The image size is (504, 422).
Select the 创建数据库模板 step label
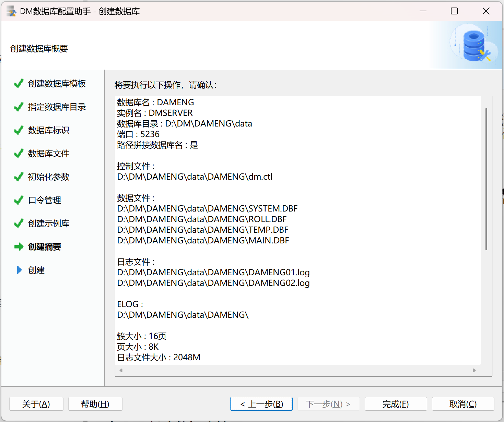[57, 84]
